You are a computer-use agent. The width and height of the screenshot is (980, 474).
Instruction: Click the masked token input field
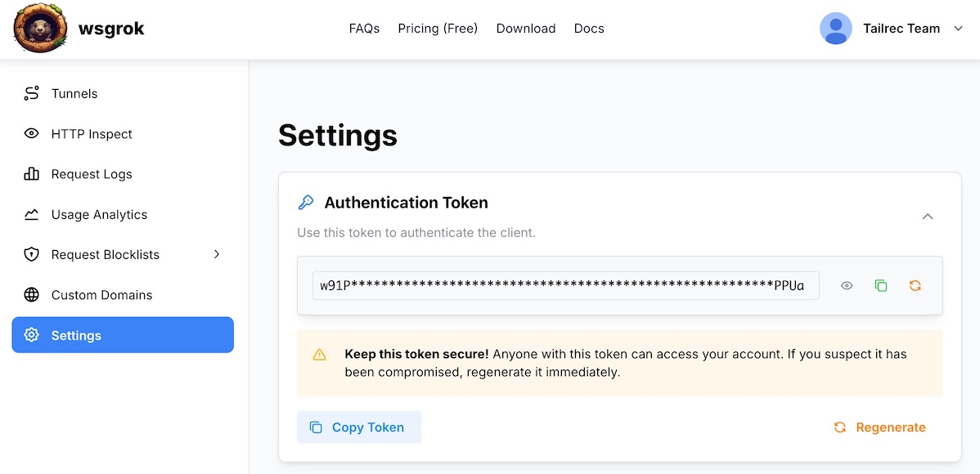point(564,285)
